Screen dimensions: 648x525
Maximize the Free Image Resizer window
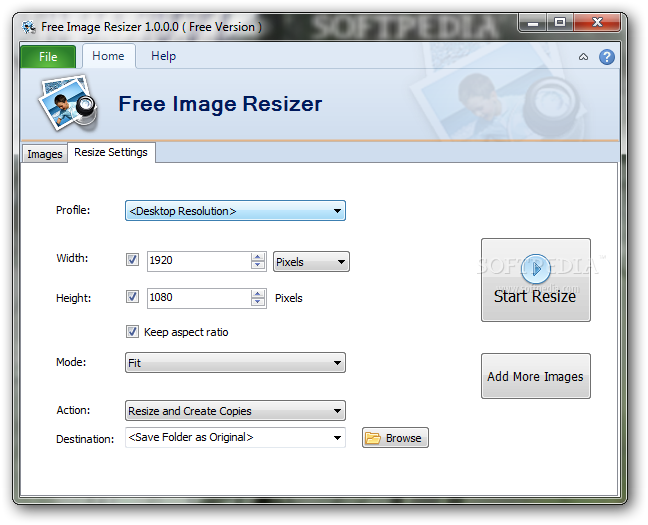pos(560,22)
